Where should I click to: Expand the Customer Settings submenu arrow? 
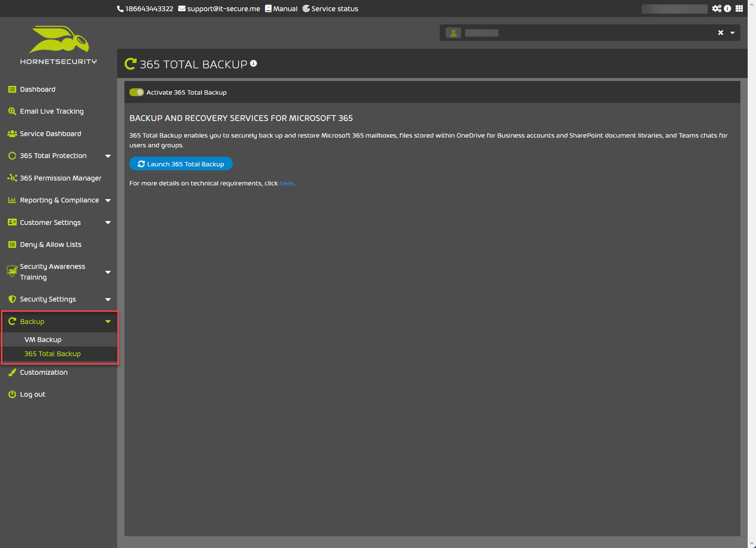pyautogui.click(x=108, y=223)
